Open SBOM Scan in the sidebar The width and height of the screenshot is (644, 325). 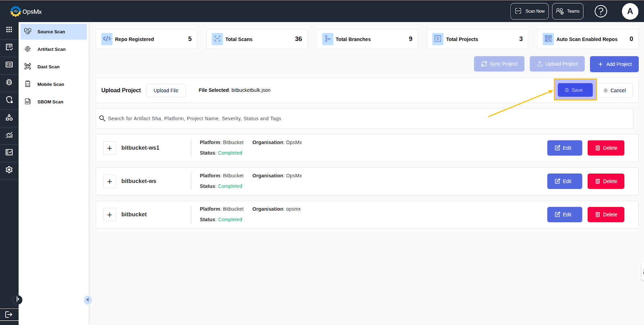tap(50, 102)
